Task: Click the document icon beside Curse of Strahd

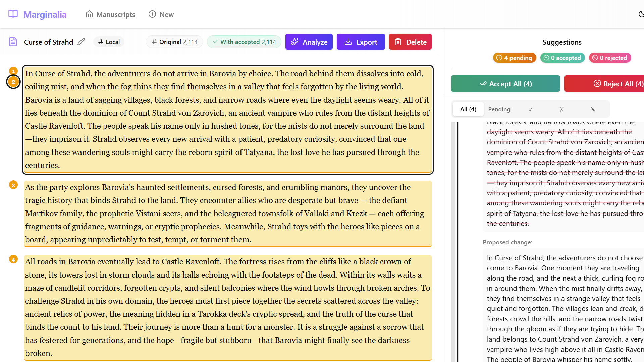Action: pyautogui.click(x=13, y=42)
